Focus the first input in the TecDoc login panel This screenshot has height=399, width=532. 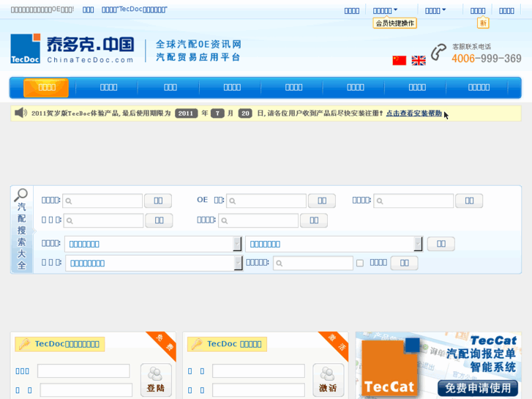coord(83,371)
